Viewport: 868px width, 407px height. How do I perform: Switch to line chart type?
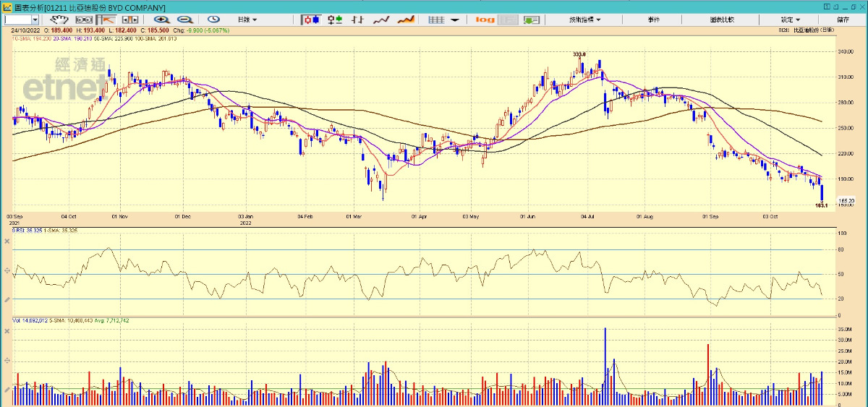(x=381, y=20)
